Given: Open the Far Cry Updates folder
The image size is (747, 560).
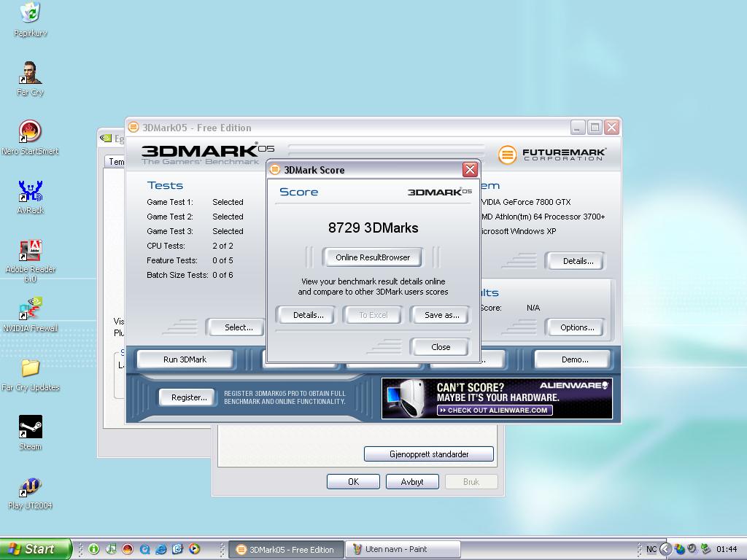Looking at the screenshot, I should [30, 375].
